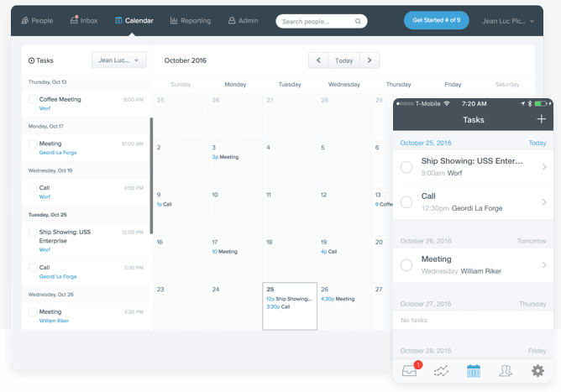Viewport: 561px width, 392px height.
Task: Click the Today button
Action: click(x=343, y=60)
